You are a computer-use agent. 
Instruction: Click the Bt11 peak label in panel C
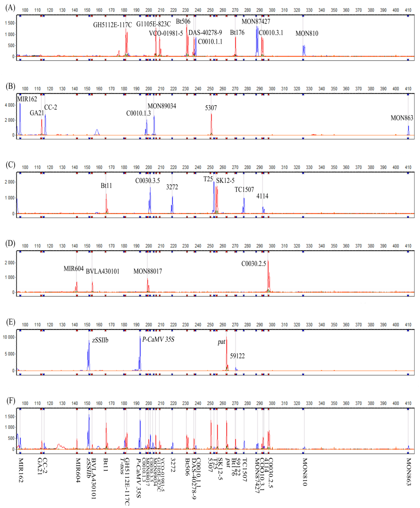pos(106,186)
